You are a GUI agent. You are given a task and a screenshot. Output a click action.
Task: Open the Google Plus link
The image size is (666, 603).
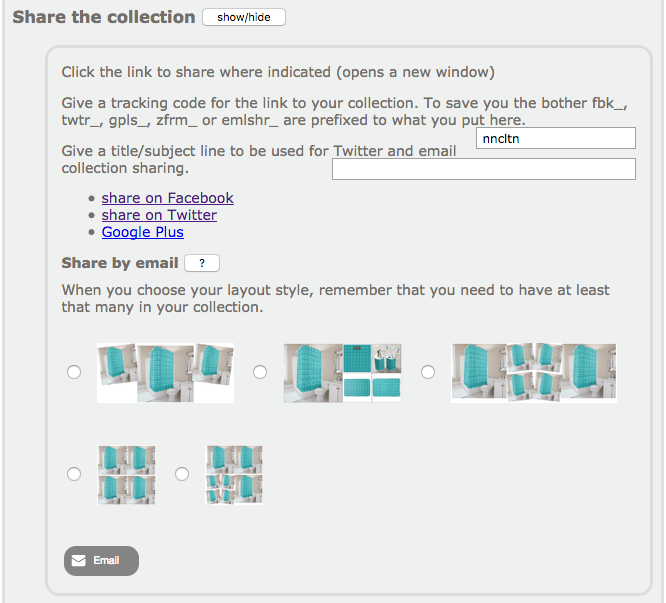click(143, 232)
